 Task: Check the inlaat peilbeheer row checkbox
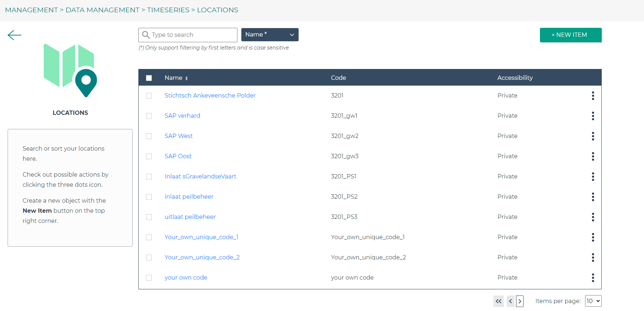(149, 196)
